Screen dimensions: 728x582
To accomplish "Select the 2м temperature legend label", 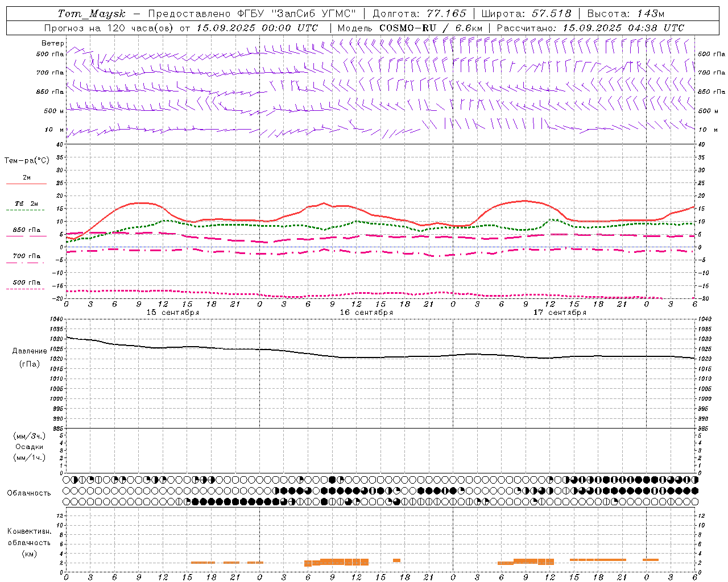I will tap(27, 177).
